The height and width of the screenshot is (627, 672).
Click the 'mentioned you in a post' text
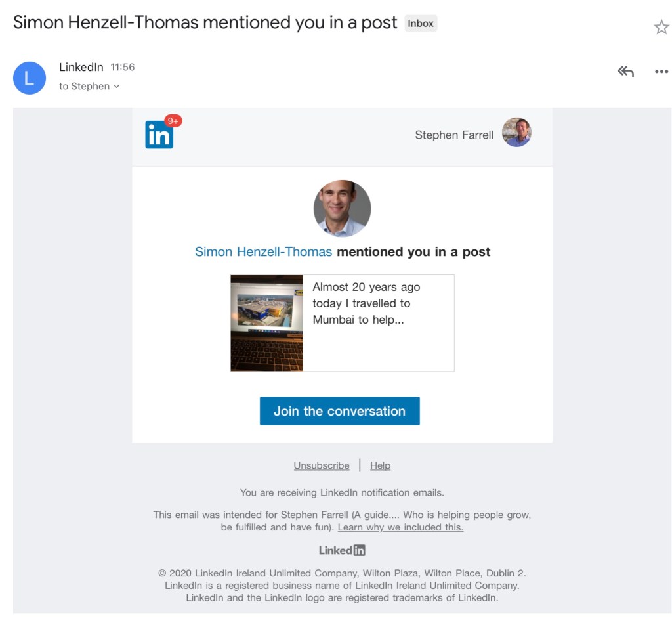(x=413, y=251)
